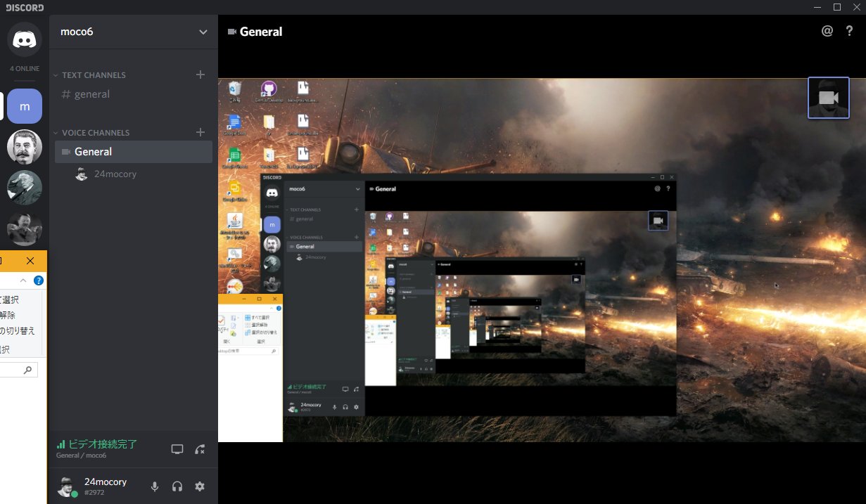Screen dimensions: 866x504
Task: Open Discord home in main window sidebar
Action: coord(25,39)
